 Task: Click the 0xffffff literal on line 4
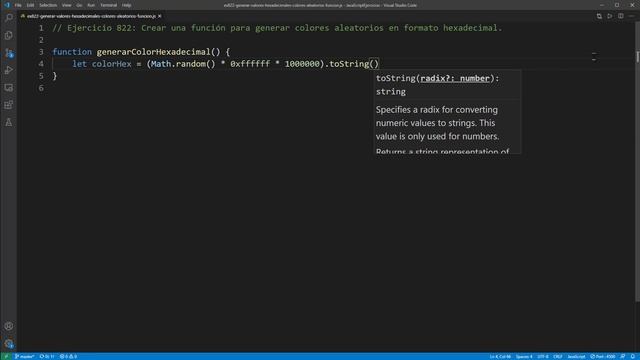[x=250, y=64]
